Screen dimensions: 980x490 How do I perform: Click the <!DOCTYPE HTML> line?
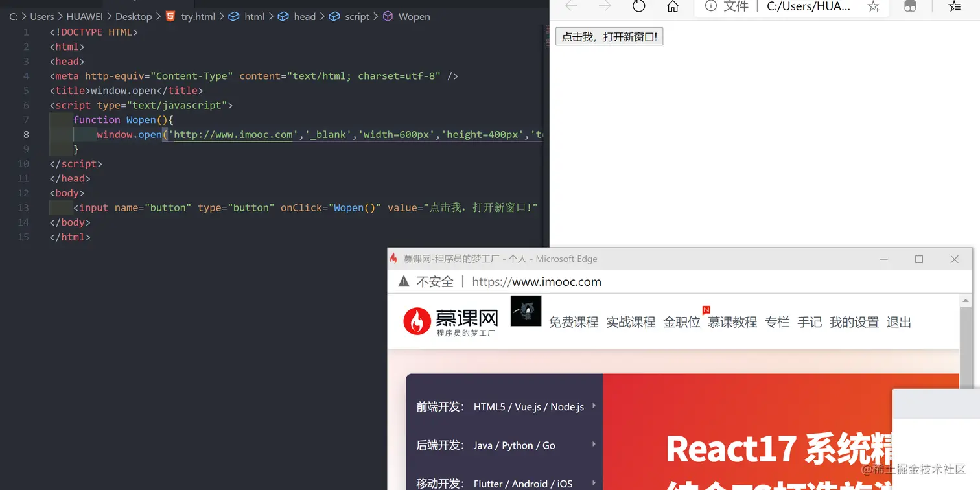click(x=94, y=32)
